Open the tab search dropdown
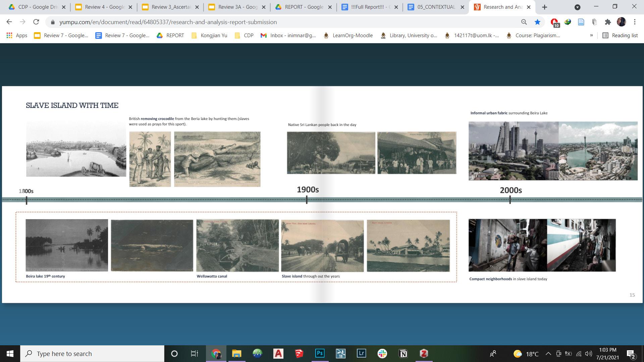Screen dimensions: 644x362 point(577,7)
